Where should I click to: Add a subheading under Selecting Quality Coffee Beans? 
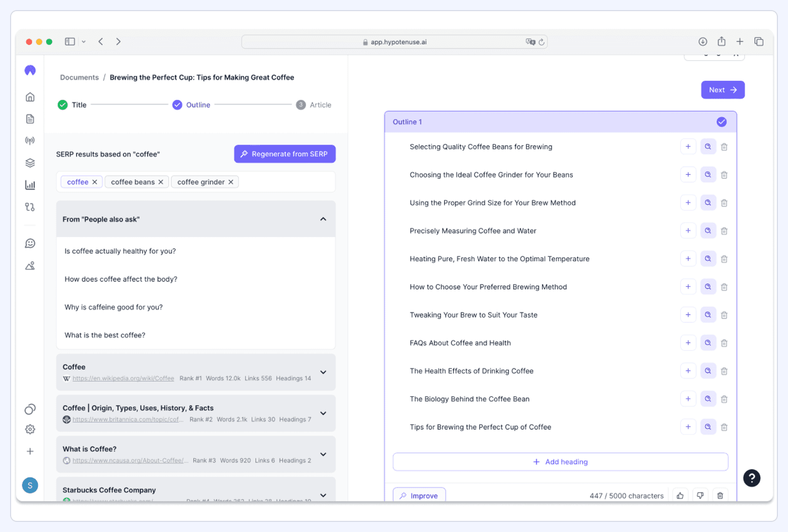688,147
